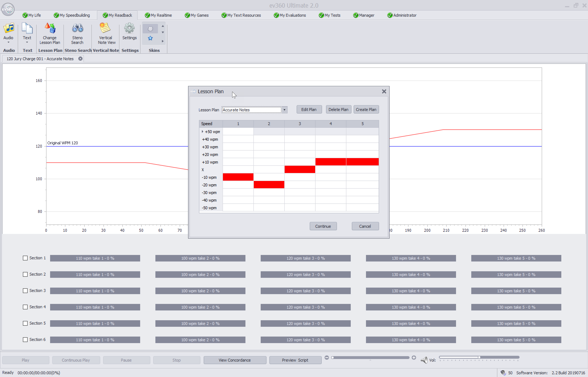Image resolution: width=588 pixels, height=377 pixels.
Task: Switch to My Games tab
Action: click(197, 15)
